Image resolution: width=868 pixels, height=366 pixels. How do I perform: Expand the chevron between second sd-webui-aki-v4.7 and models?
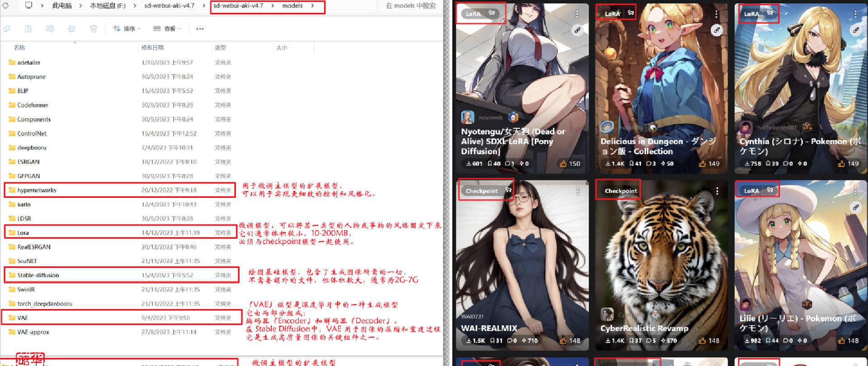pos(273,6)
